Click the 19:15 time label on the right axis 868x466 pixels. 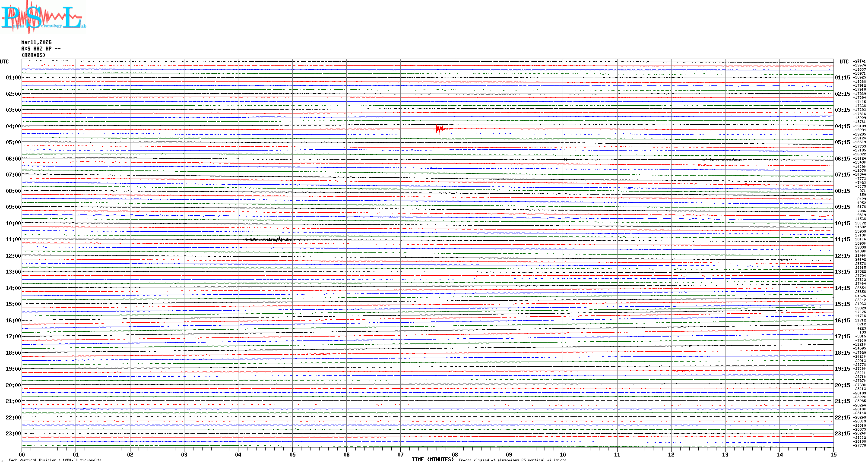coord(842,369)
